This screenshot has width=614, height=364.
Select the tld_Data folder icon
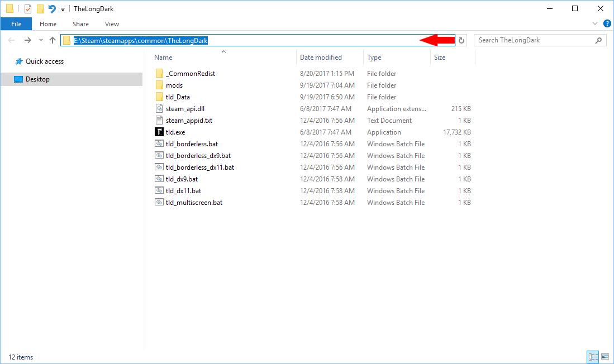point(159,97)
